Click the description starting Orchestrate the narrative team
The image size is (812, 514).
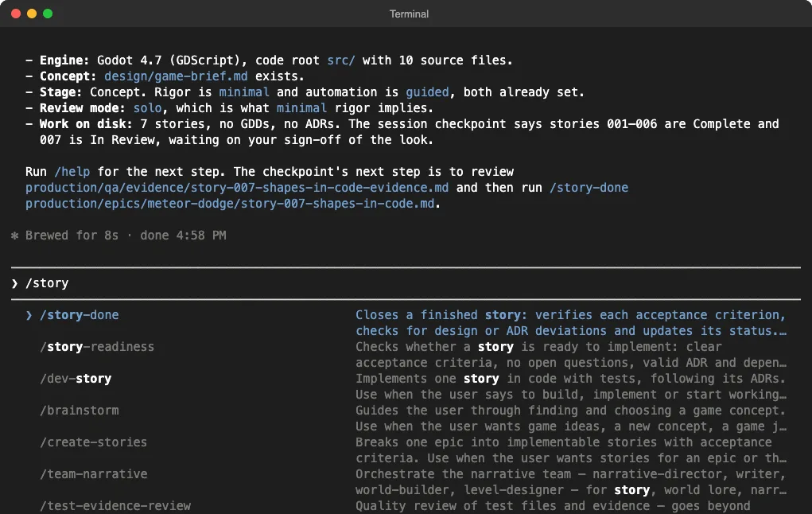pos(571,482)
